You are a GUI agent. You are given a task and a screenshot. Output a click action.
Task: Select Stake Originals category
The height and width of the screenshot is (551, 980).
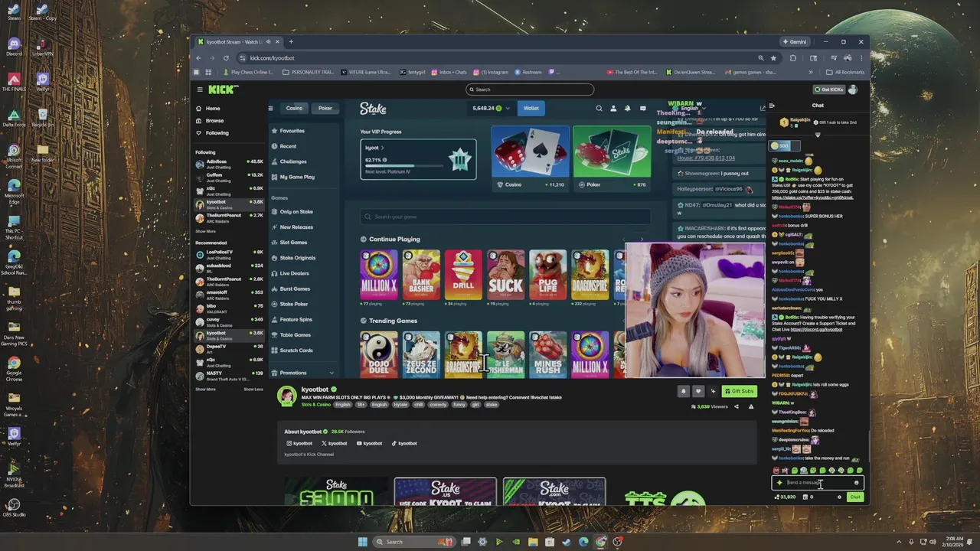(297, 258)
